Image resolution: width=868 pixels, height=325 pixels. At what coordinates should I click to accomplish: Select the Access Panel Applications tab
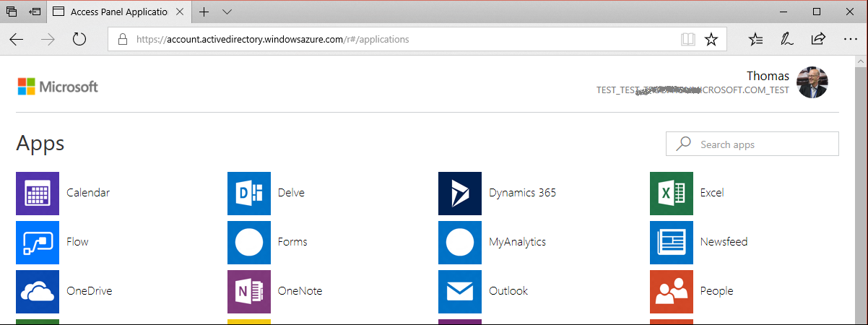click(x=116, y=12)
